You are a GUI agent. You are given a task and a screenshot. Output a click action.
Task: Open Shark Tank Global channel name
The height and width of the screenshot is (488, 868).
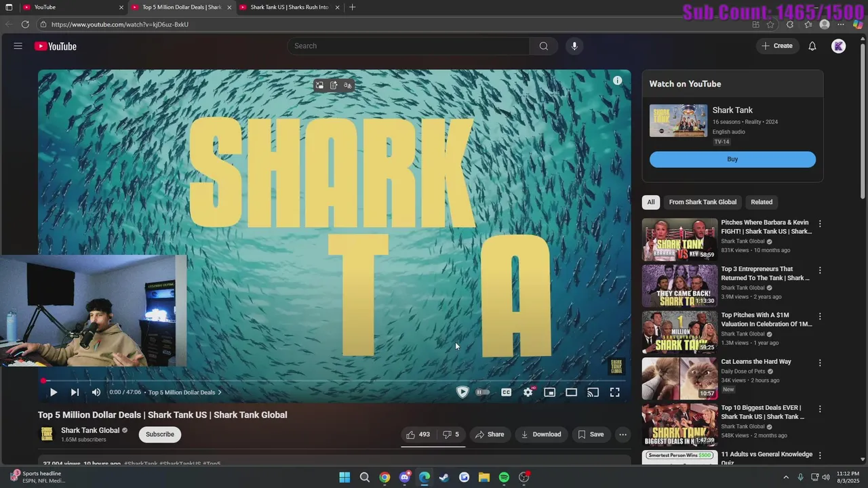point(90,430)
